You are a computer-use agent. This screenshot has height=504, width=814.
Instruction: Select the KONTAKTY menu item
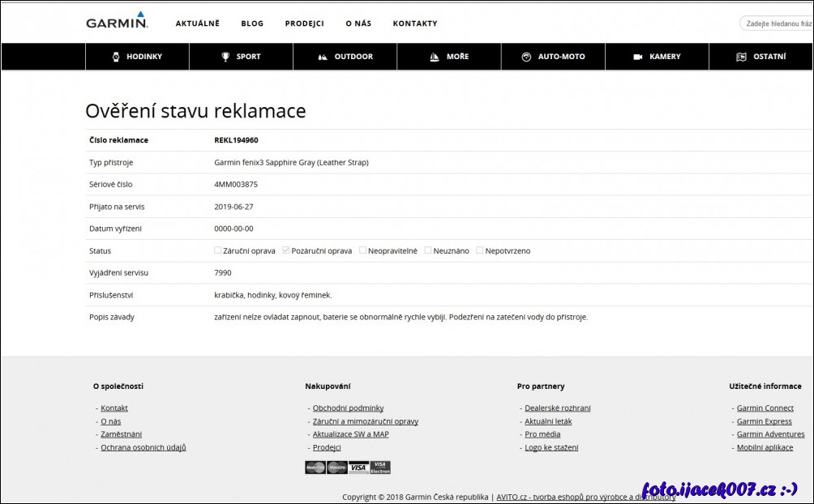click(415, 23)
